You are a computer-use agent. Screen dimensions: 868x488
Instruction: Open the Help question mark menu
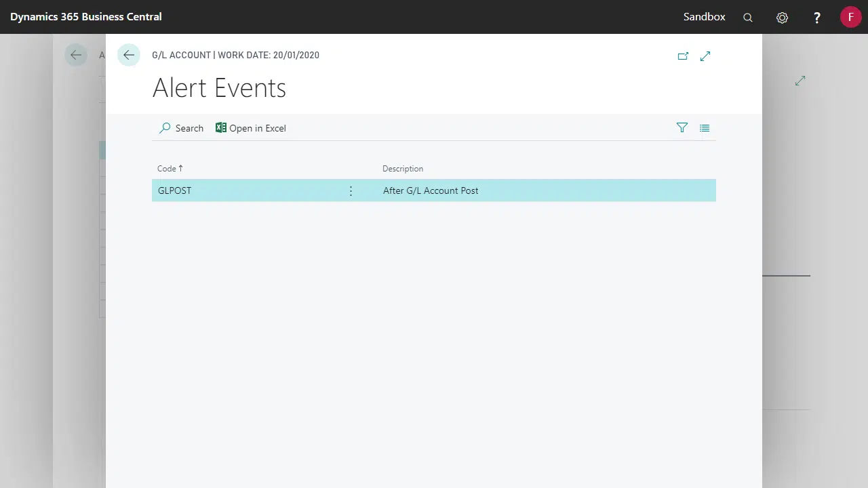point(817,18)
